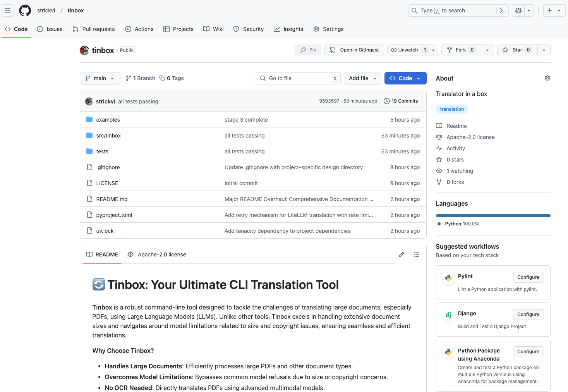568x392 pixels.
Task: Expand the main branch dropdown
Action: click(x=100, y=78)
